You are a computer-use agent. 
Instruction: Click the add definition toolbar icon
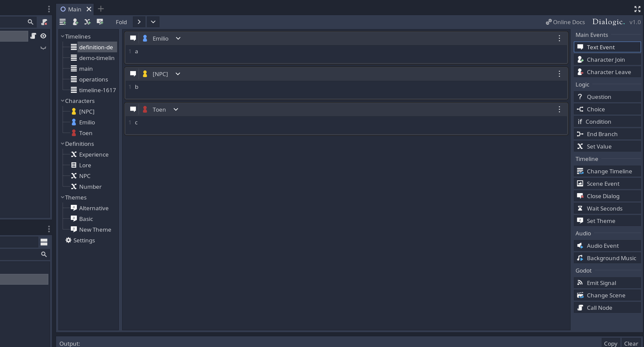(88, 22)
